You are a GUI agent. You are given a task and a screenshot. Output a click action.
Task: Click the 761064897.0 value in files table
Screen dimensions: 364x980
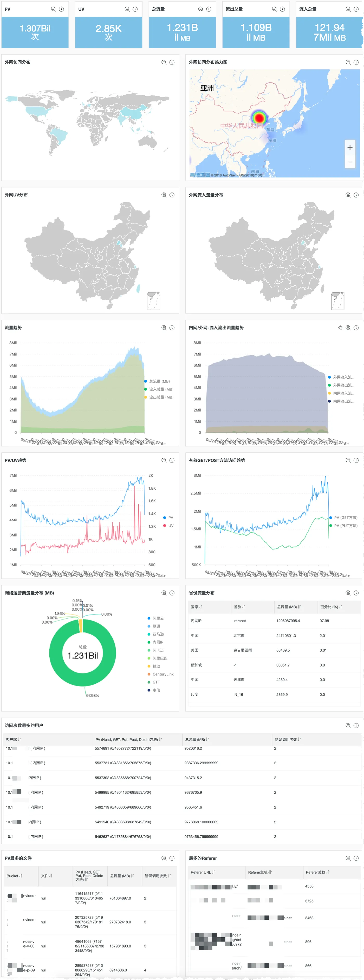120,898
